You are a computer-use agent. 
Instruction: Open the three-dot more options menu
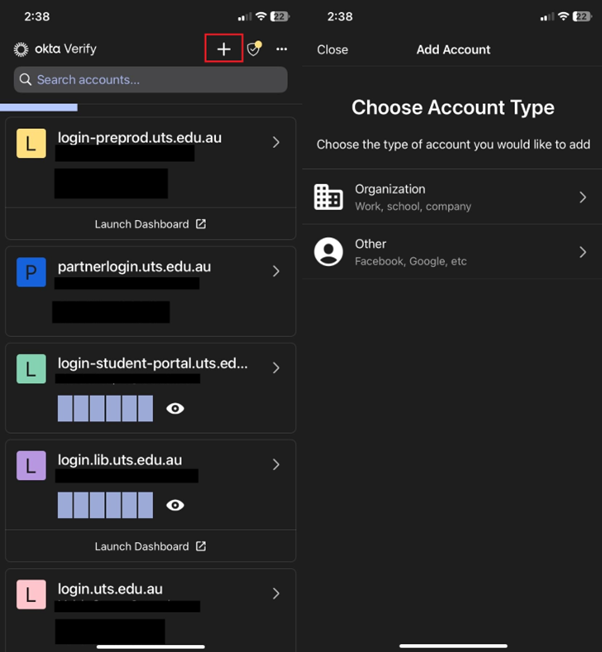tap(281, 49)
